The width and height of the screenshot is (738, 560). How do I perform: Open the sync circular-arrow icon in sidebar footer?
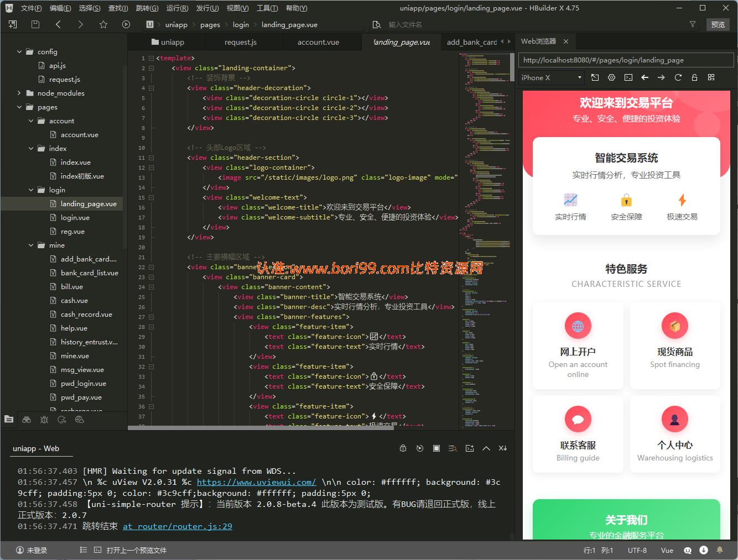tap(62, 420)
